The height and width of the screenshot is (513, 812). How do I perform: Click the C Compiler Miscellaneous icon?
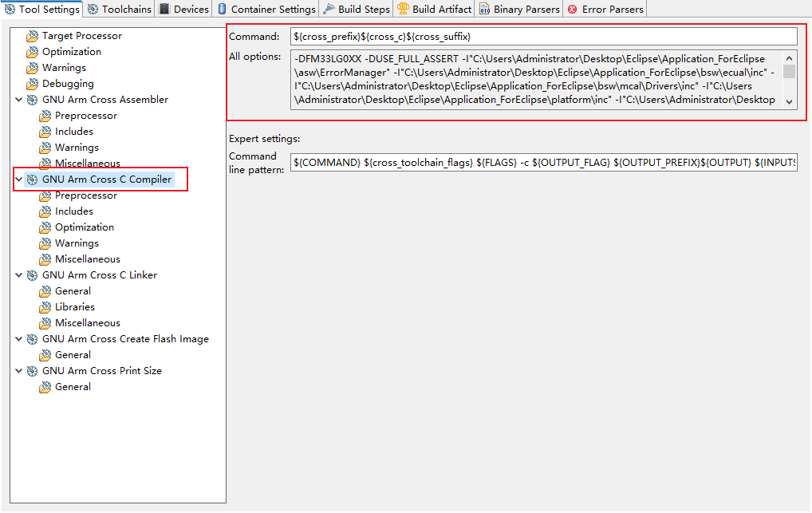tap(45, 259)
